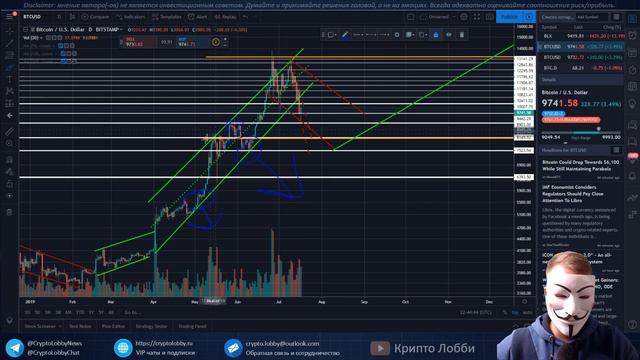Open the Templates menu
Image resolution: width=640 pixels, height=360 pixels.
point(167,17)
